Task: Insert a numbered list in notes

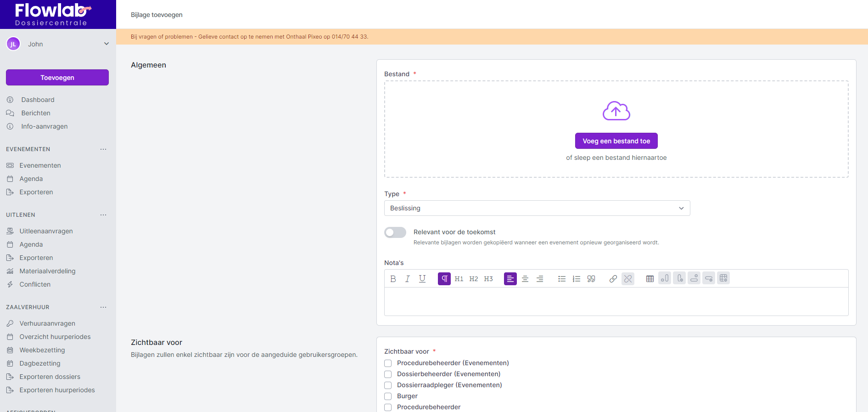Action: (577, 279)
